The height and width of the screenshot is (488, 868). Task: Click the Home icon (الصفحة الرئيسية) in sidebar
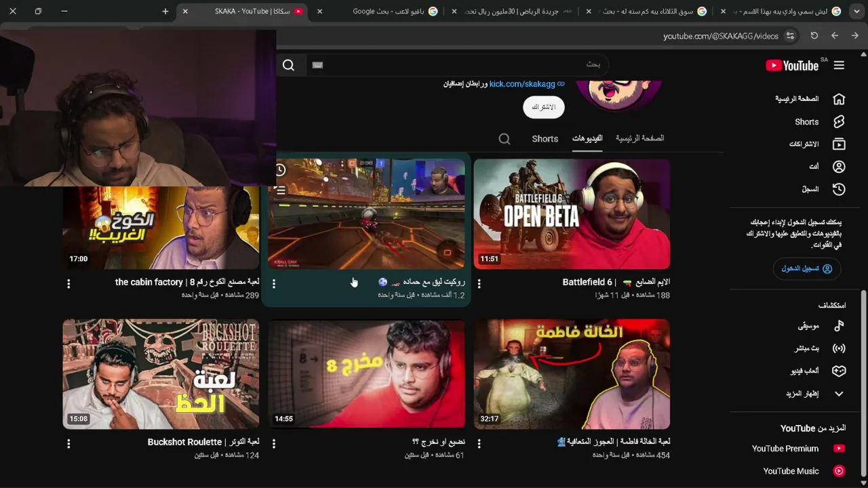[x=839, y=99]
